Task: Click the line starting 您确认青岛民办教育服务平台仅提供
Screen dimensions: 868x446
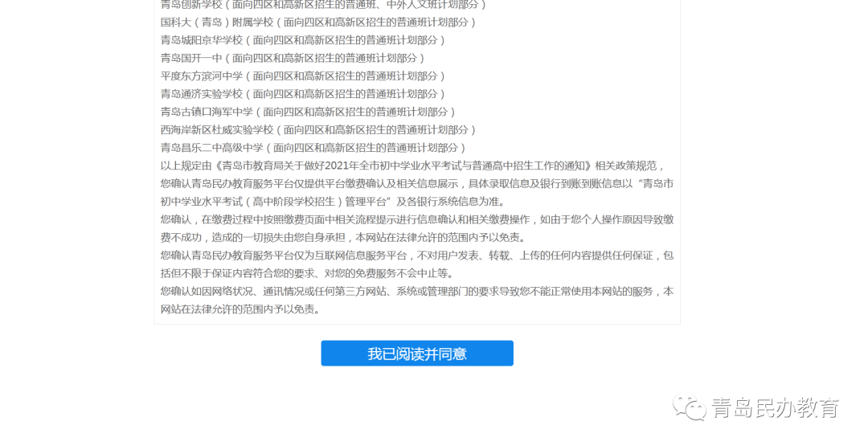Action: tap(417, 184)
